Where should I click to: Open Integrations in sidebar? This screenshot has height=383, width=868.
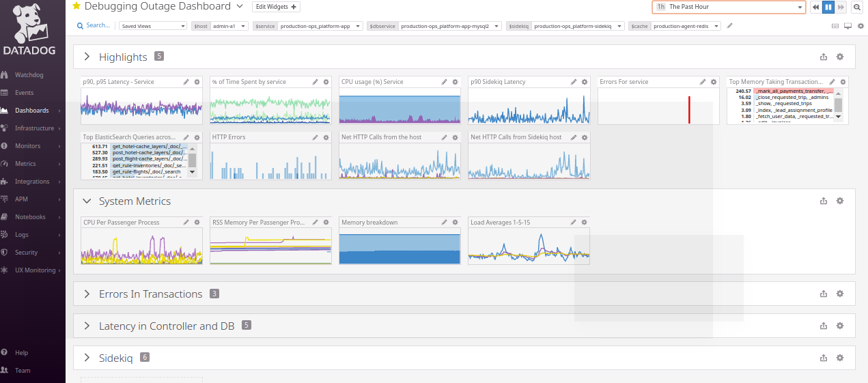point(32,181)
